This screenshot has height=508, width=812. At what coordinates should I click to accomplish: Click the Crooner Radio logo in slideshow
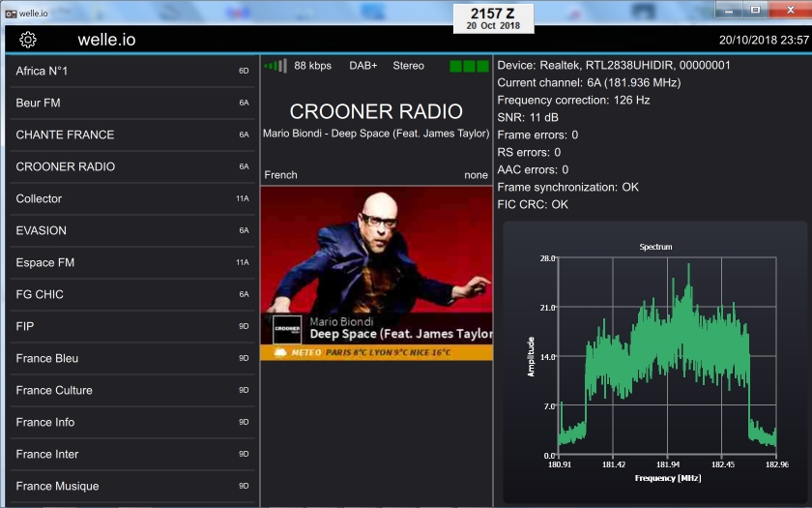tap(287, 329)
